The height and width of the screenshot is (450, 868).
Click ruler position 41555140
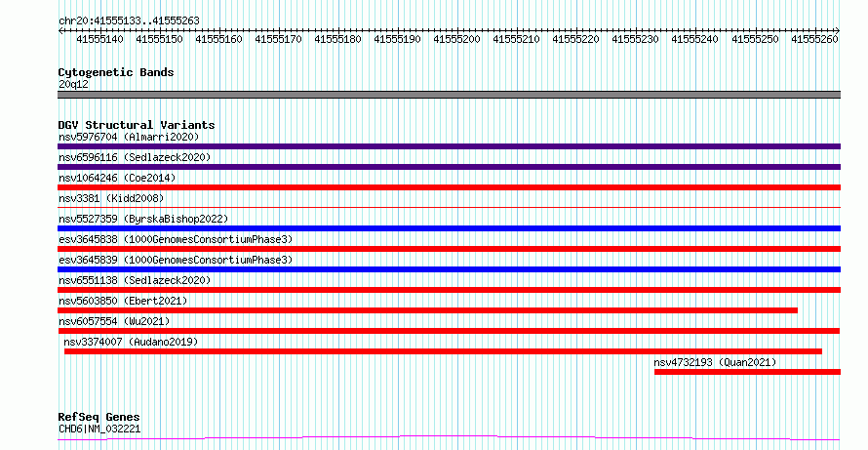pyautogui.click(x=99, y=39)
